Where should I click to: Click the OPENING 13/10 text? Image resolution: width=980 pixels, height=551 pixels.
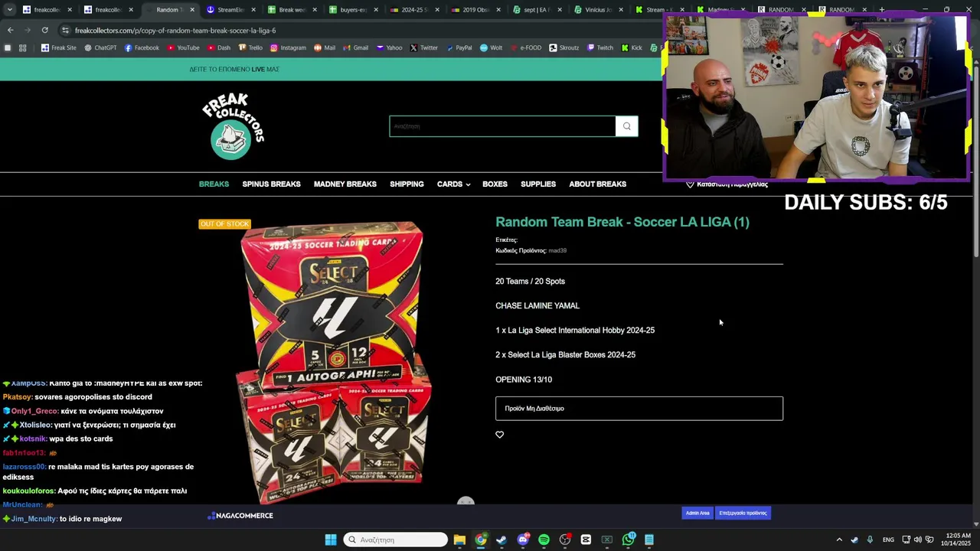point(524,380)
